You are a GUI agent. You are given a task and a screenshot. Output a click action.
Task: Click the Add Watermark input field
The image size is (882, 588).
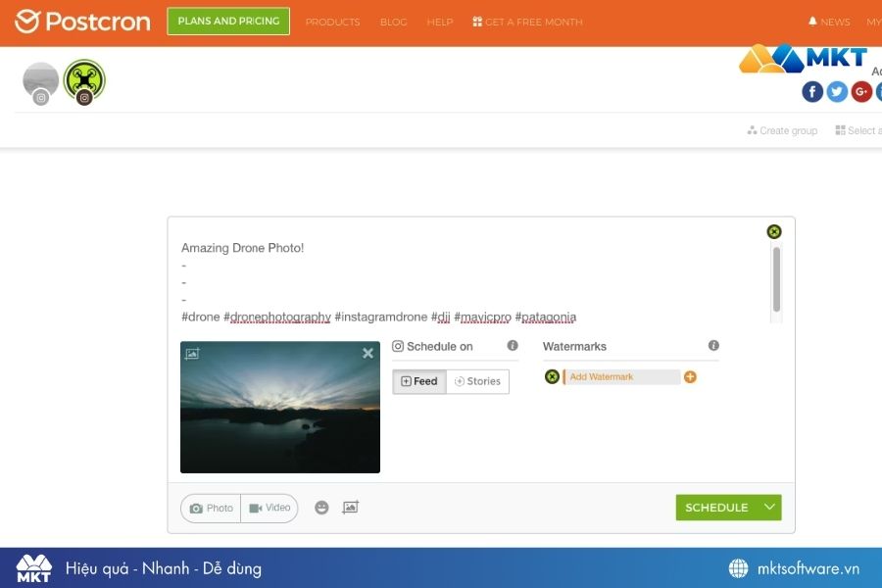click(622, 377)
